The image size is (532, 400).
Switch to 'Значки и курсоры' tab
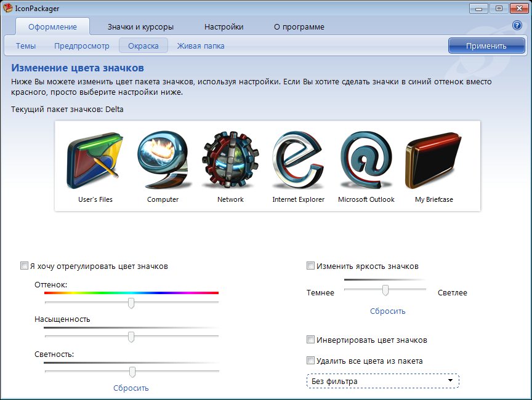140,27
